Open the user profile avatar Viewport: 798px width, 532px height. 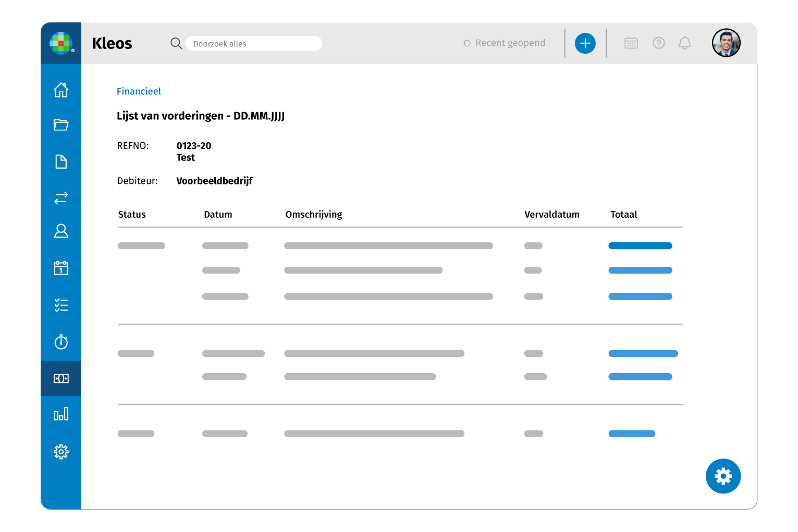click(726, 43)
